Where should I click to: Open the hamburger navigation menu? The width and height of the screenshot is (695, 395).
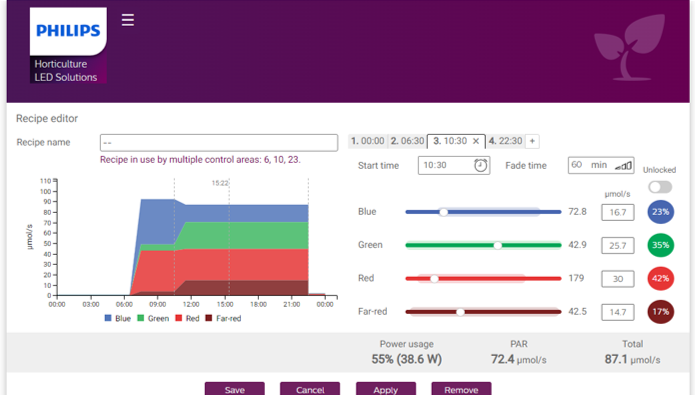[x=128, y=20]
